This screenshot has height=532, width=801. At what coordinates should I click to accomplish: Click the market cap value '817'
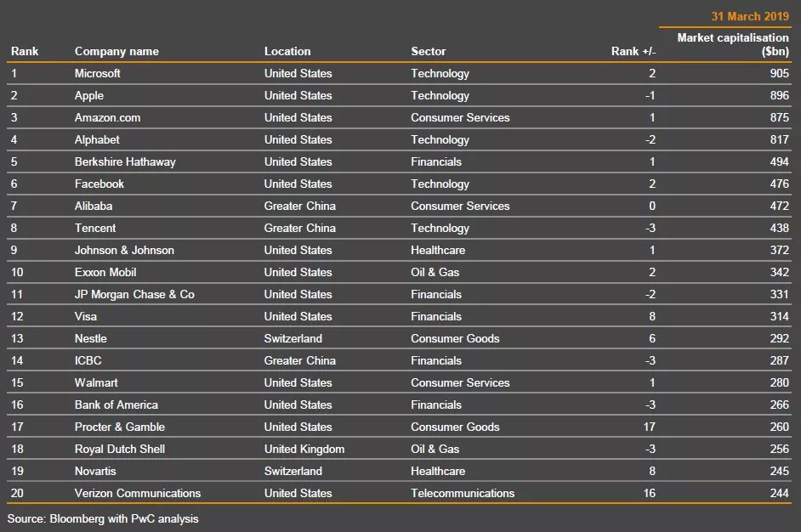pos(779,139)
